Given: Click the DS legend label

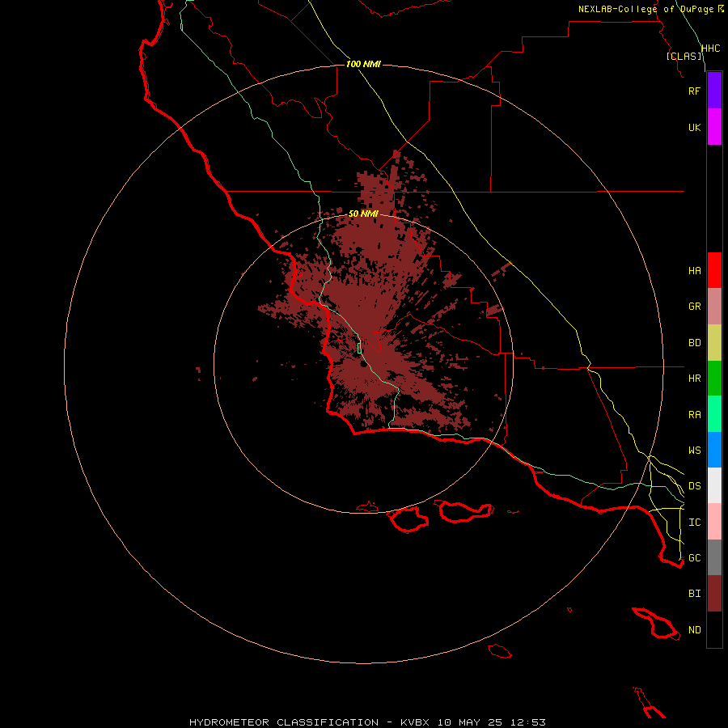Looking at the screenshot, I should [x=694, y=486].
